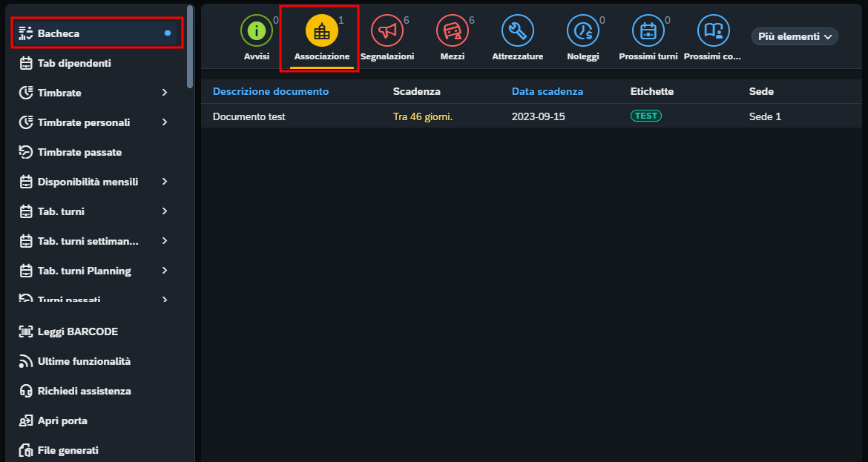Screen dimensions: 868x462
Task: Open the Mezzi vehicle icon
Action: pyautogui.click(x=453, y=30)
